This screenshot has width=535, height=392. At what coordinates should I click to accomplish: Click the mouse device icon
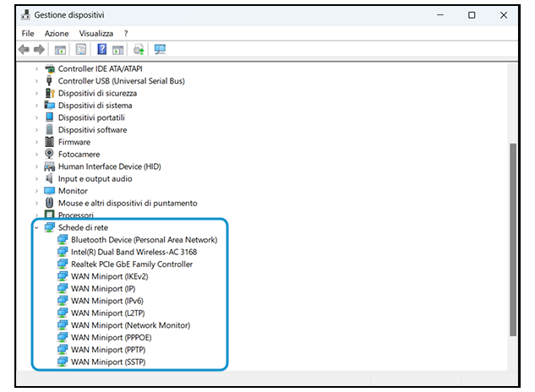click(50, 203)
